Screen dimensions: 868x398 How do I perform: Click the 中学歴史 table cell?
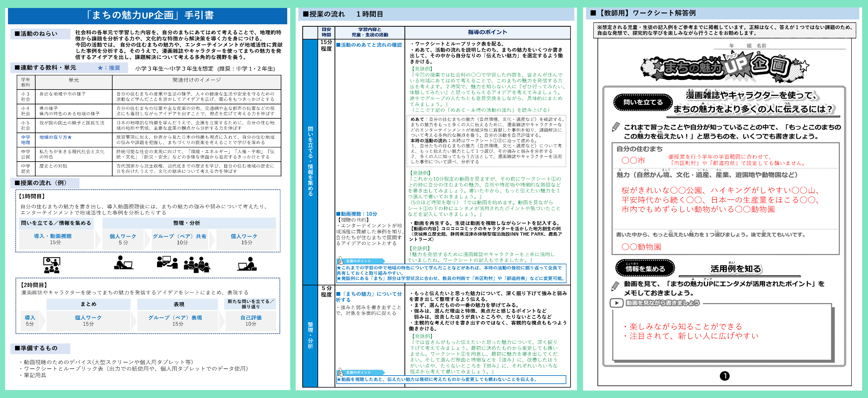pyautogui.click(x=26, y=169)
